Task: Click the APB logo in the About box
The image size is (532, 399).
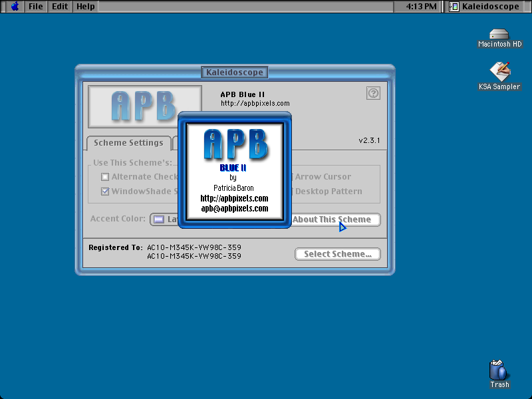Action: [x=235, y=144]
